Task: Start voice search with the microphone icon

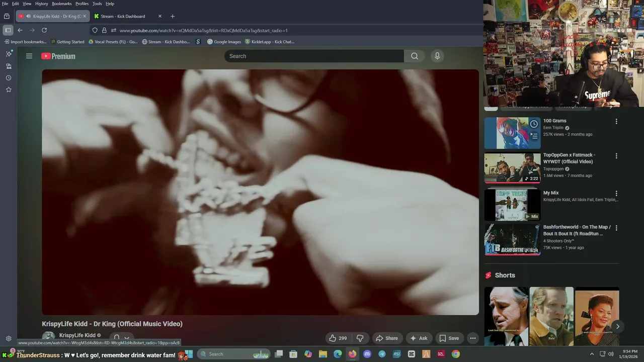Action: 437,56
